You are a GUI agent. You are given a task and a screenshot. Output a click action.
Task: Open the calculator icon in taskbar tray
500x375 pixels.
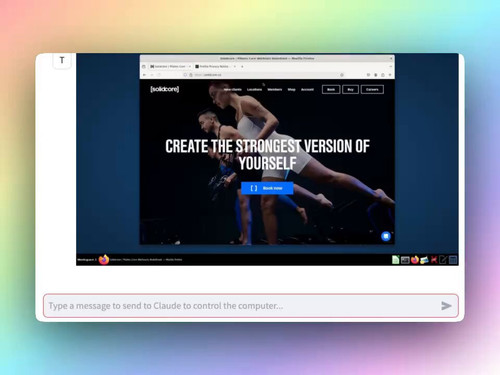click(453, 260)
